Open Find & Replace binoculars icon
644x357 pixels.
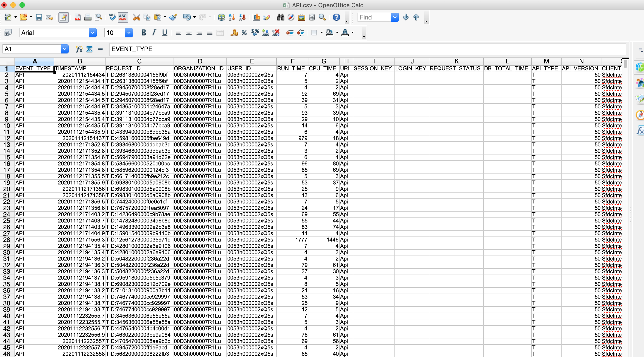click(x=281, y=17)
